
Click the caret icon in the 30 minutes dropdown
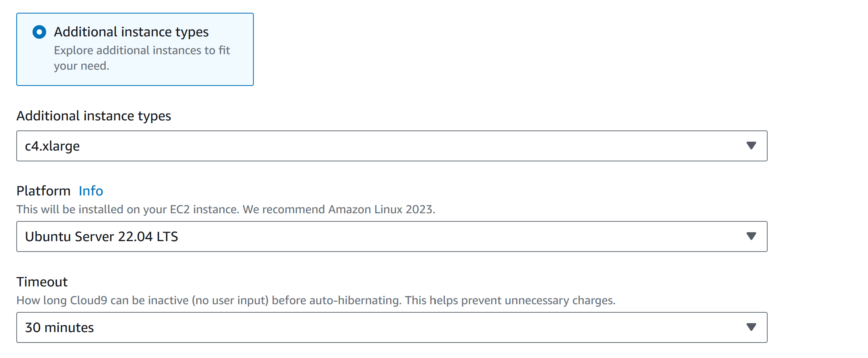[751, 327]
